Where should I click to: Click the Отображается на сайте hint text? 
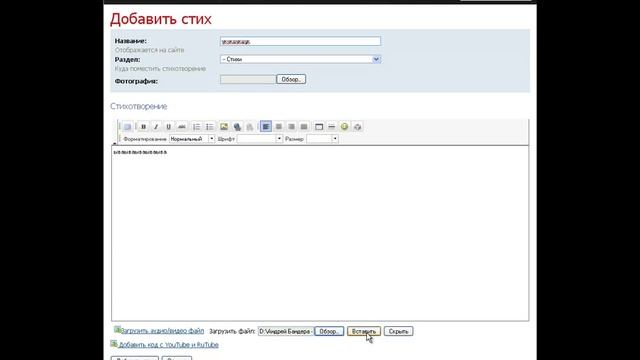pos(149,50)
